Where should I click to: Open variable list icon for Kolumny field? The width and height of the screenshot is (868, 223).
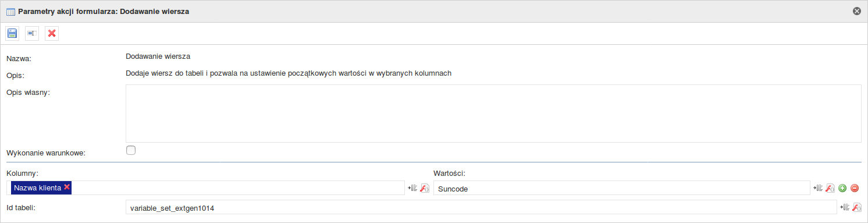412,187
